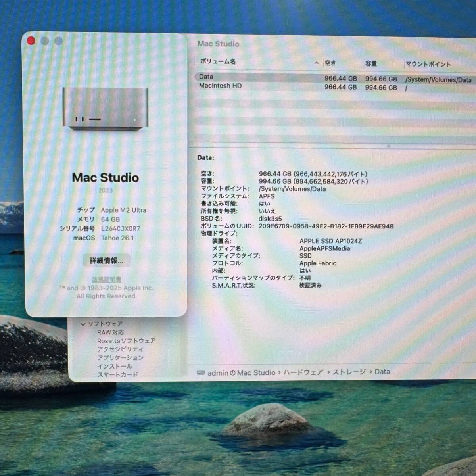476x476 pixels.
Task: Toggle sort arrow on volume name column
Action: point(316,63)
